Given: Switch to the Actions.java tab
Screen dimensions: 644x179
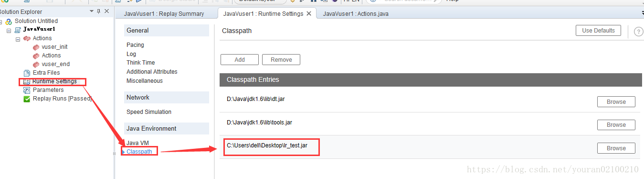Looking at the screenshot, I should (356, 13).
